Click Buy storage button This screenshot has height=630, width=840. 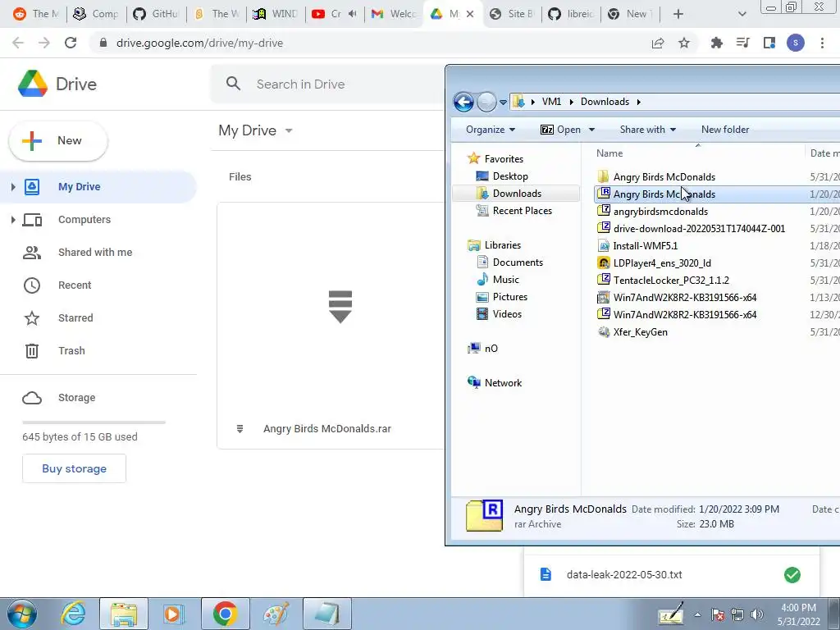74,468
